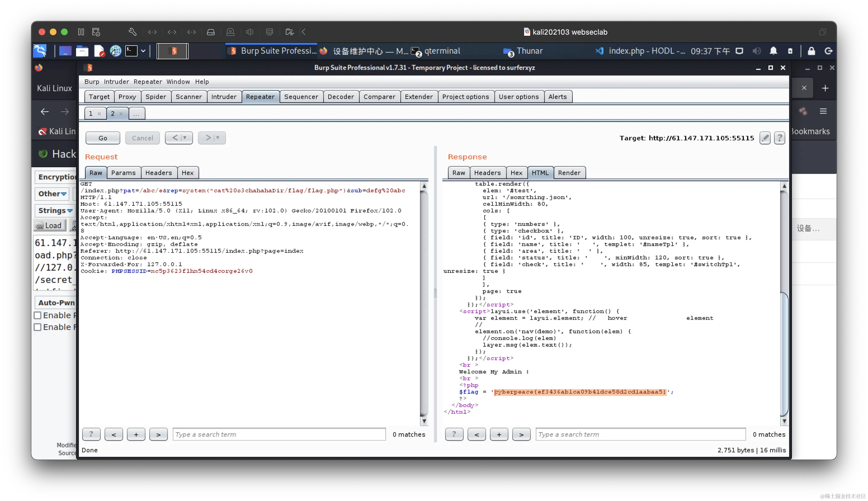The width and height of the screenshot is (868, 501).
Task: Click the web browser globe icon
Action: (115, 51)
